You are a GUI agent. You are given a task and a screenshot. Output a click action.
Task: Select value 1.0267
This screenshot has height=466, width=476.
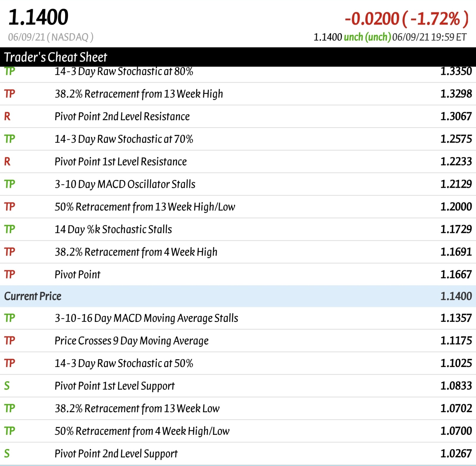(x=456, y=454)
